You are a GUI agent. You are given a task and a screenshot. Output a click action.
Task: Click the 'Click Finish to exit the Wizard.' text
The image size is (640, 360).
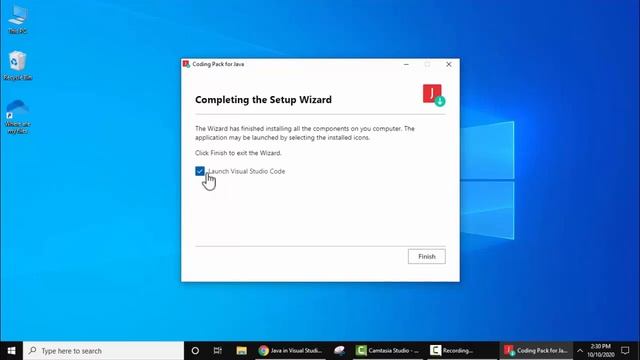(238, 153)
